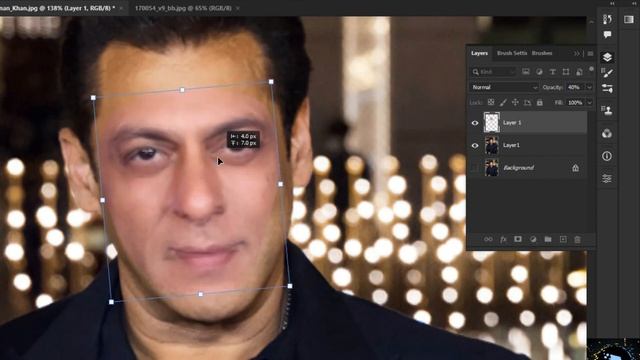Click the Fill 100% value field

[575, 102]
